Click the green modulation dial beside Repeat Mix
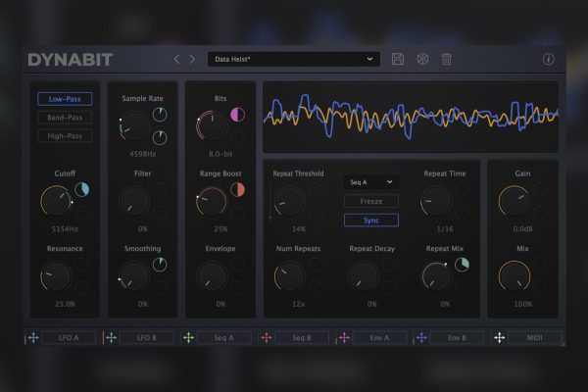Screen dimensions: 588x392 [x=462, y=265]
